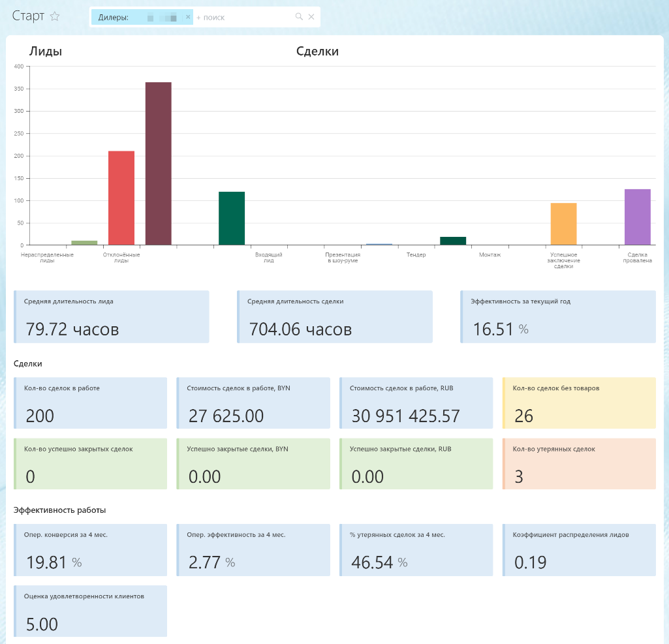Click the Нераспределенные лиды axis label
Screen dimensions: 669x644
(x=47, y=258)
